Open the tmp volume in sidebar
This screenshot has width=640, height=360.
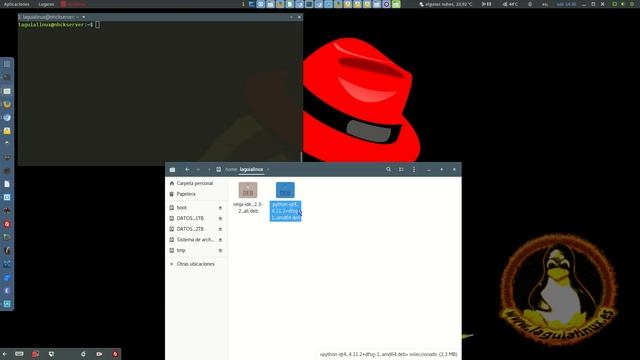(192, 250)
